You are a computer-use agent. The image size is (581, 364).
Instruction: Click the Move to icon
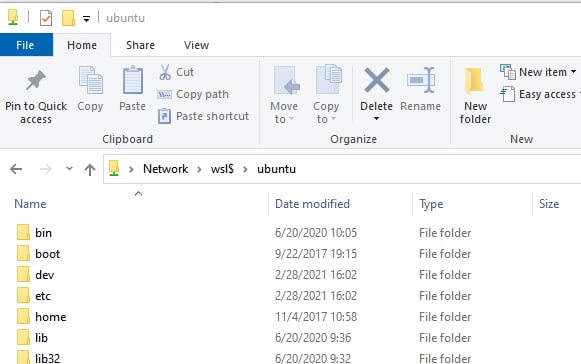[286, 80]
